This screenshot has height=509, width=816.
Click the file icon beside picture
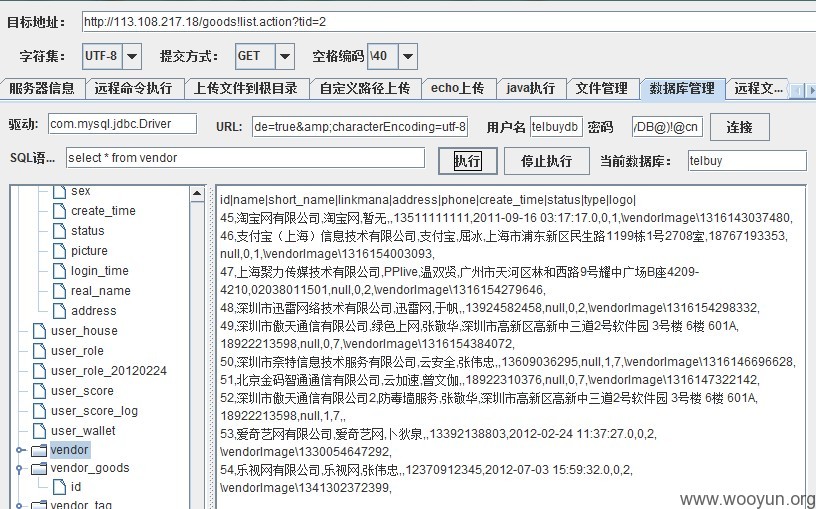[60, 251]
